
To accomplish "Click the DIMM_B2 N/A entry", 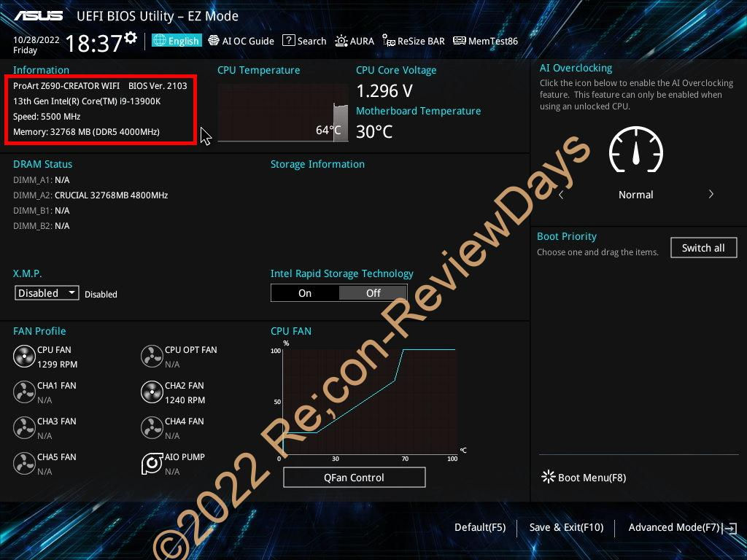I will point(42,226).
